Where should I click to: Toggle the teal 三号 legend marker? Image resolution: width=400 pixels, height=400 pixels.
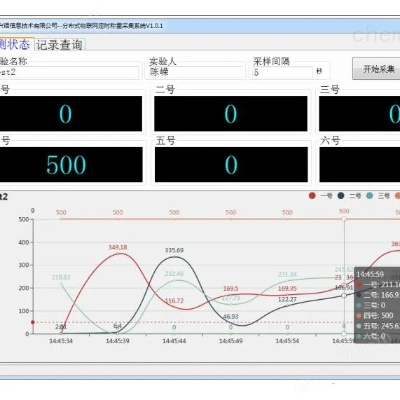(369, 196)
